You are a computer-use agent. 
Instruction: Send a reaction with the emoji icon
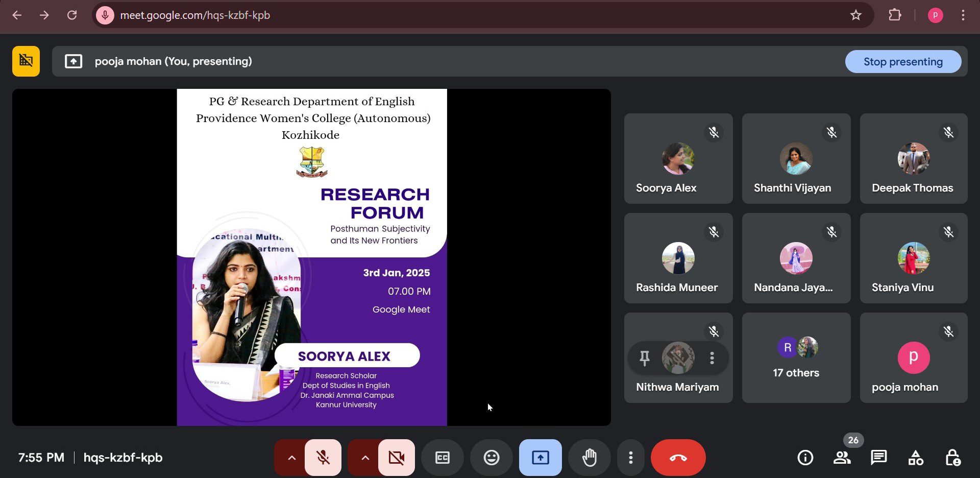[491, 458]
